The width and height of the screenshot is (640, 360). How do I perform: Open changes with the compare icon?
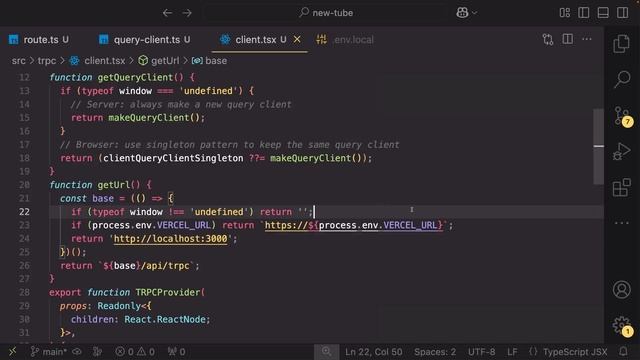point(548,39)
